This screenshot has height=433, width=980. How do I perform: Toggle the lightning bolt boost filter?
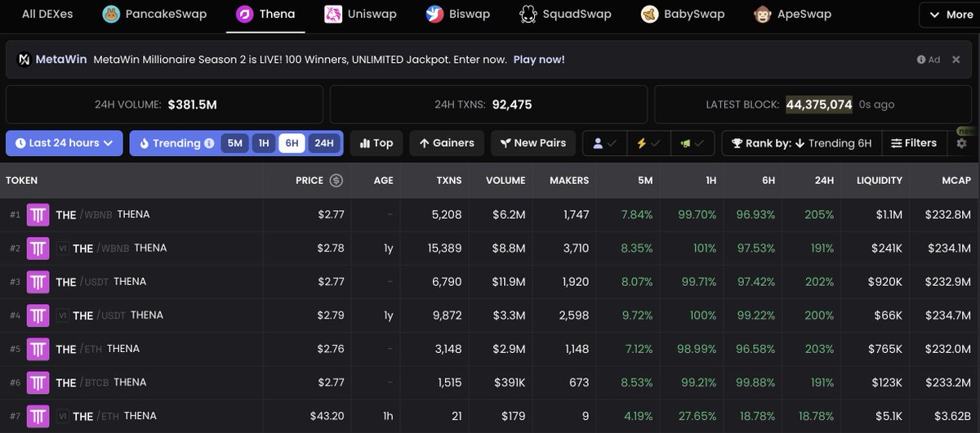(x=648, y=143)
